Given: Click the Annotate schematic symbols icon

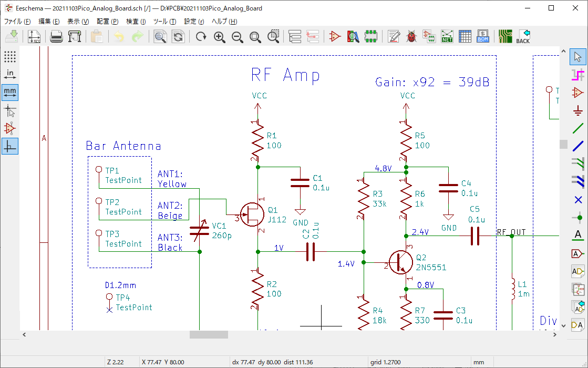Looking at the screenshot, I should 394,36.
